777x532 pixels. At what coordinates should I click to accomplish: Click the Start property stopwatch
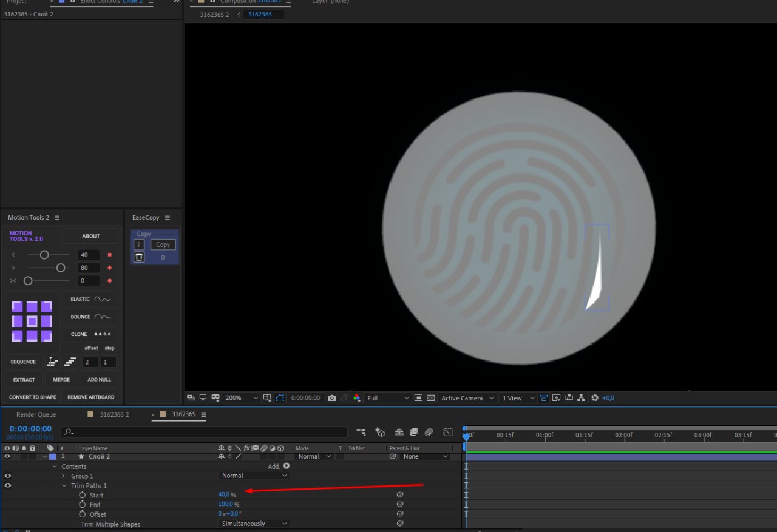click(83, 495)
